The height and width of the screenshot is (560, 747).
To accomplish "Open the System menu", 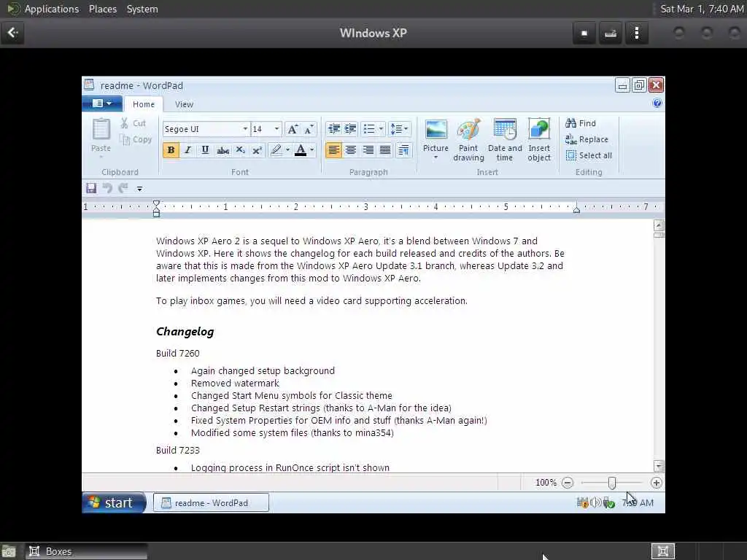I will pos(142,9).
